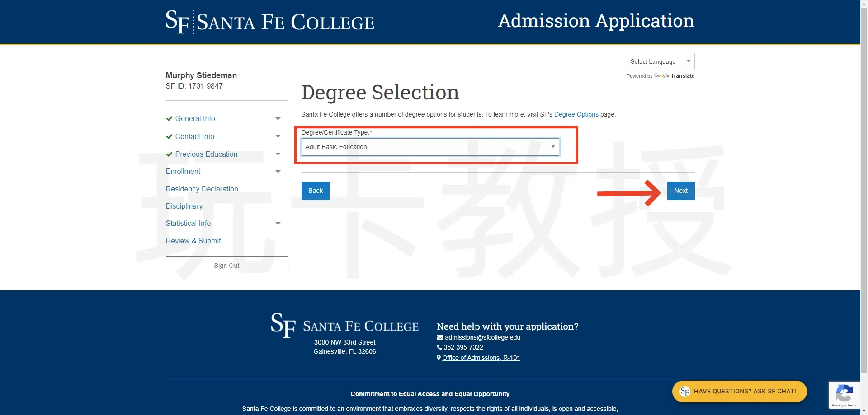Click the Back button
Viewport: 868px width, 415px height.
(x=315, y=191)
